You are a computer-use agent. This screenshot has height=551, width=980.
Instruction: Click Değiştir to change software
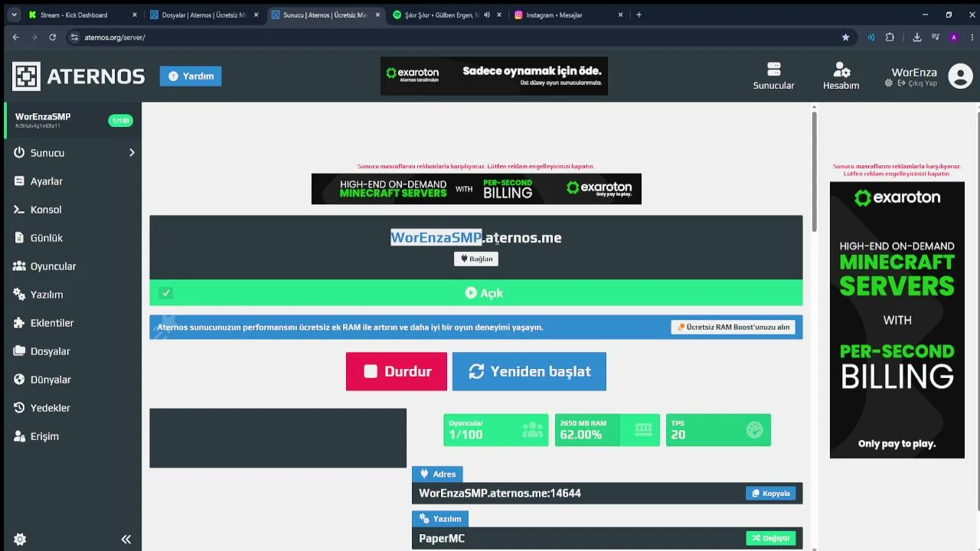[771, 538]
